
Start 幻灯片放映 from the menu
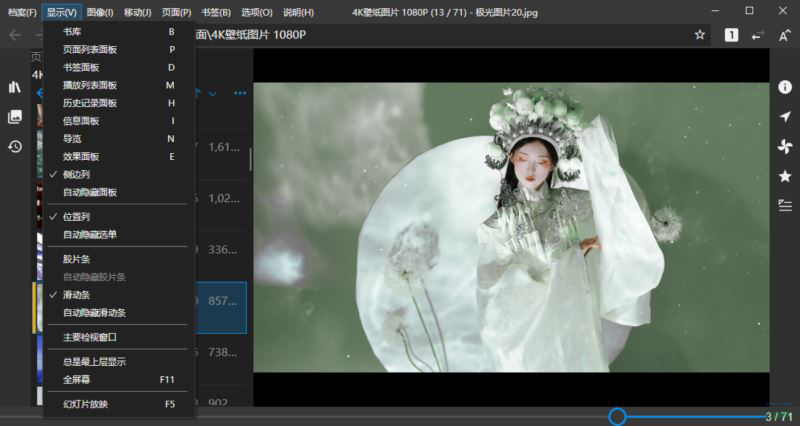tap(118, 404)
